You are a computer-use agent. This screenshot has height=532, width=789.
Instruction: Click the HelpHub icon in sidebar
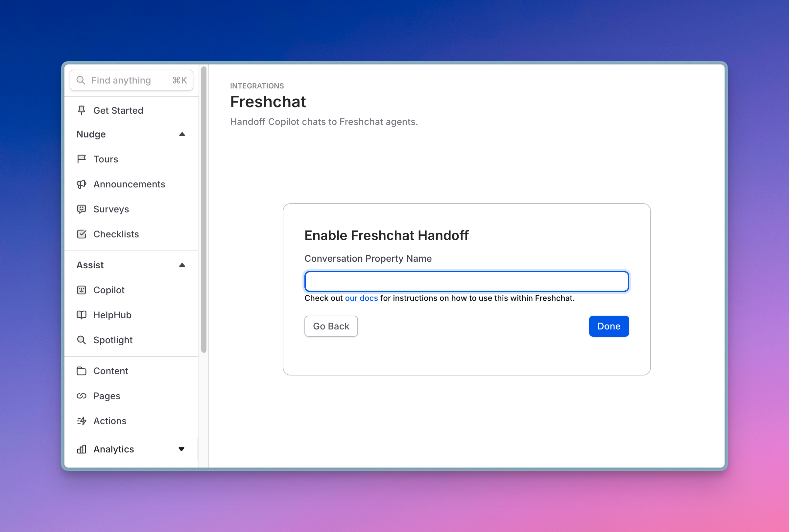pos(82,315)
